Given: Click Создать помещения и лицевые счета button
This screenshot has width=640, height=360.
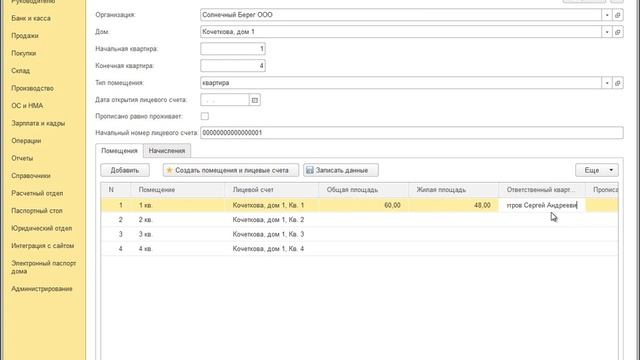Looking at the screenshot, I should click(231, 170).
